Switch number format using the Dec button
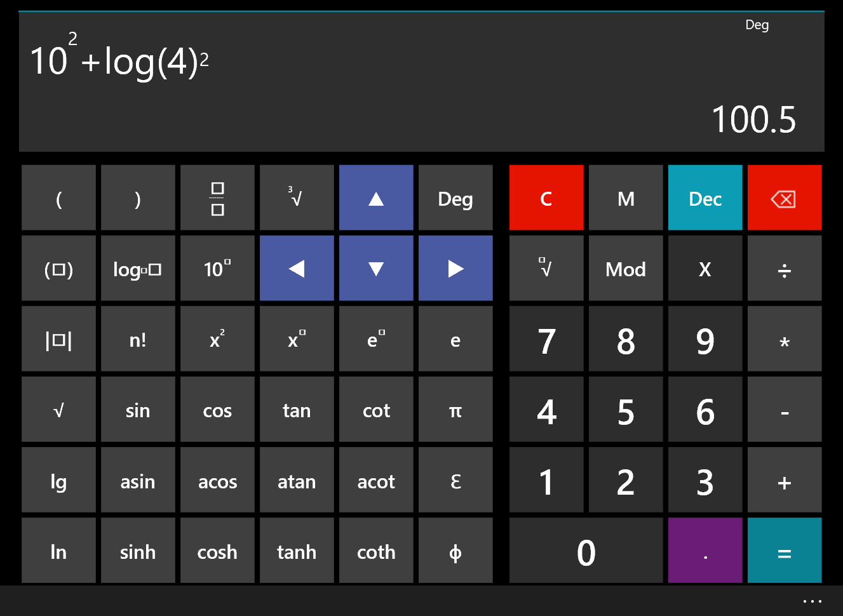Image resolution: width=843 pixels, height=616 pixels. point(705,198)
